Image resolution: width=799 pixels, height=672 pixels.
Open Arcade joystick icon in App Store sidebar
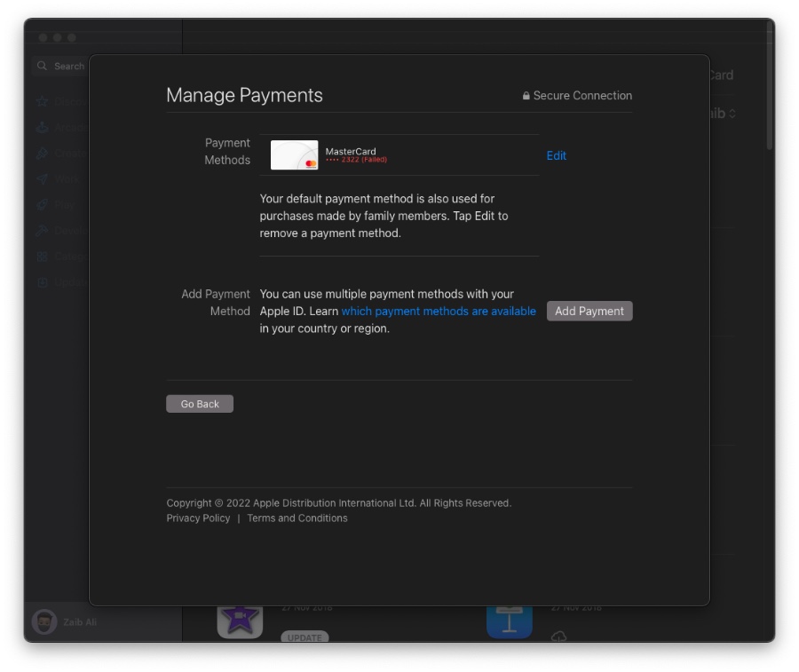pos(43,127)
